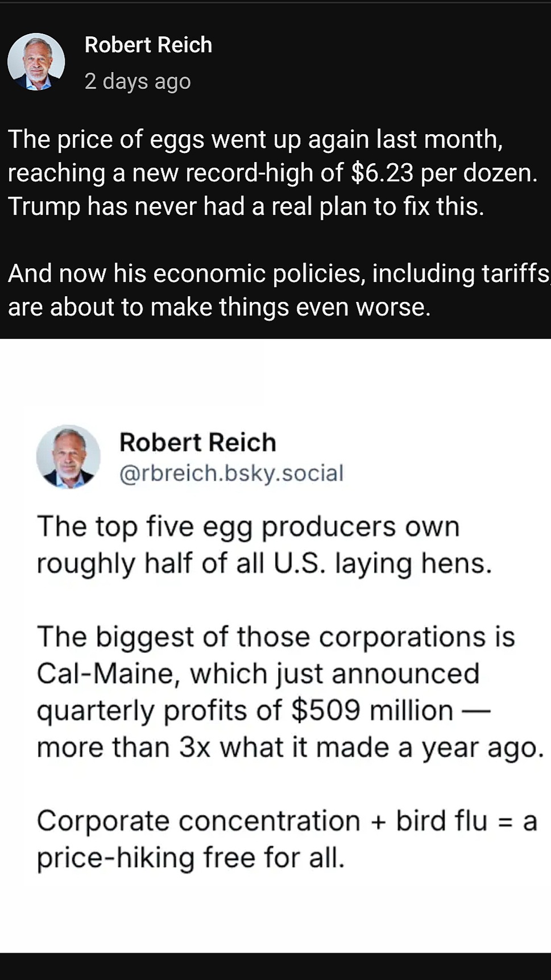Click "Corporate concentration" text in embedded post
Image resolution: width=551 pixels, height=980 pixels.
[x=198, y=821]
